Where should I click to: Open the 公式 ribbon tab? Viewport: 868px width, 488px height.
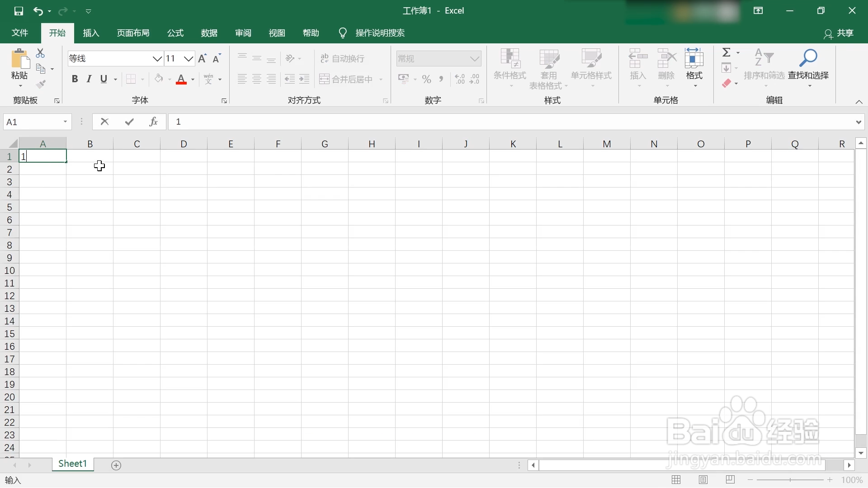click(x=175, y=33)
